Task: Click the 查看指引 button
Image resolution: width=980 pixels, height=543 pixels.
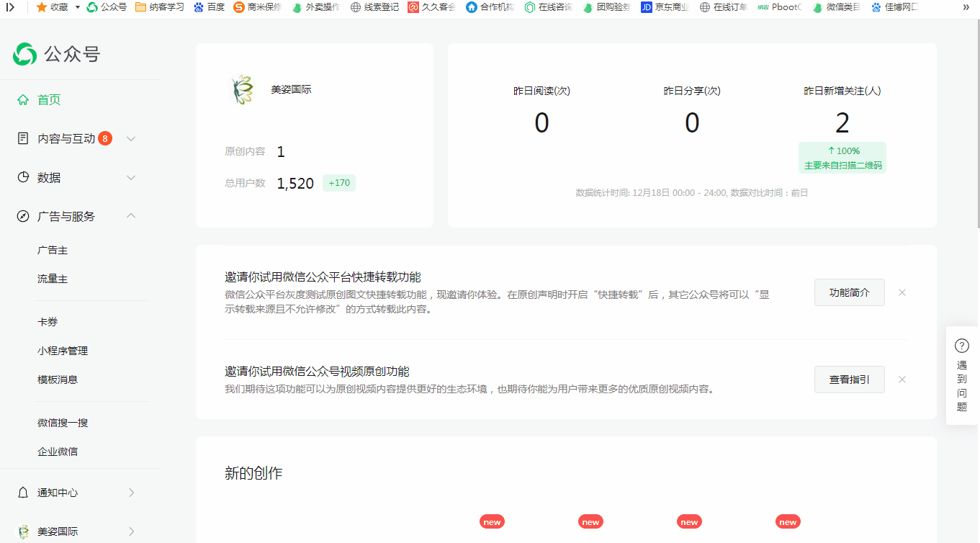Action: point(849,379)
